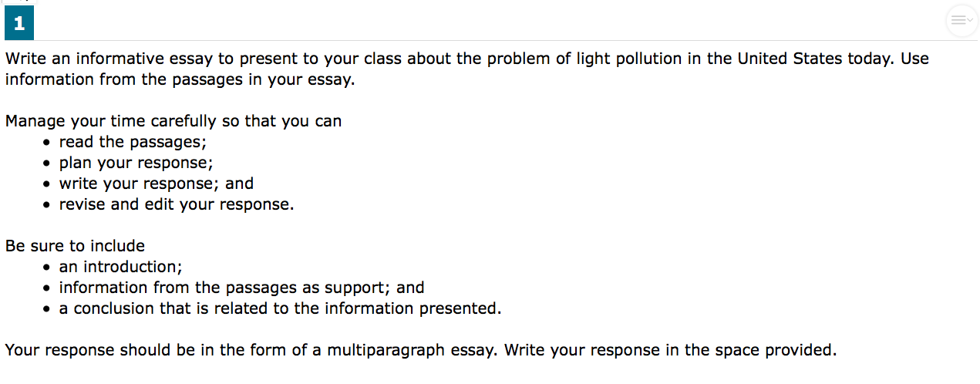This screenshot has width=980, height=384.
Task: Click the "revise and edit your response." bullet
Action: pyautogui.click(x=177, y=204)
